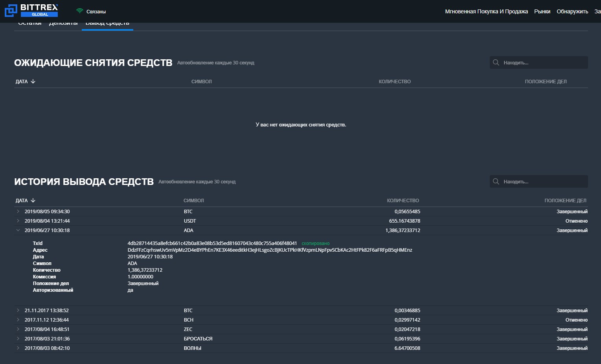Click the Комиссия value 1.00000000
This screenshot has width=601, height=364.
tap(140, 276)
